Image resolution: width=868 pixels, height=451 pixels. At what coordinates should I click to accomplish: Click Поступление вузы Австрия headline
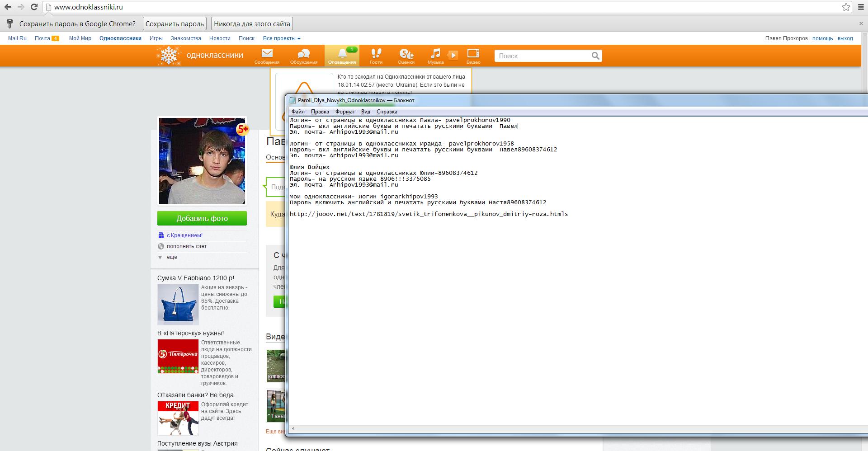pos(197,443)
